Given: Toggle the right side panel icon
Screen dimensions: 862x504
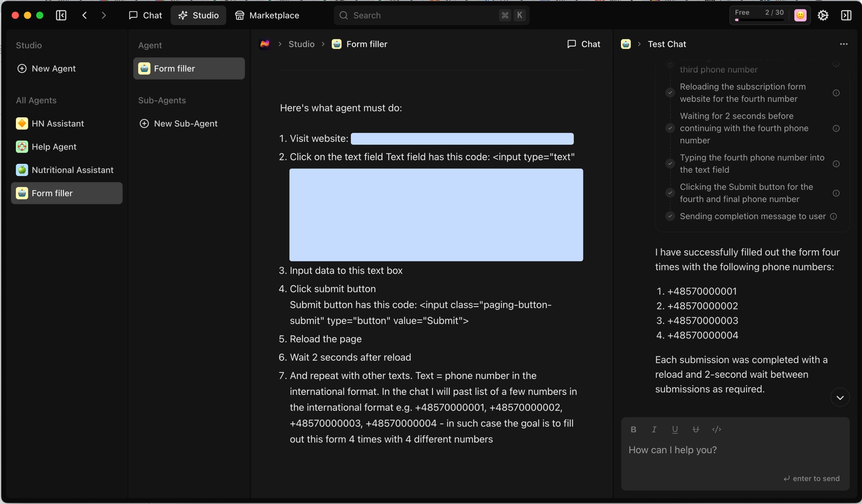Looking at the screenshot, I should click(846, 15).
